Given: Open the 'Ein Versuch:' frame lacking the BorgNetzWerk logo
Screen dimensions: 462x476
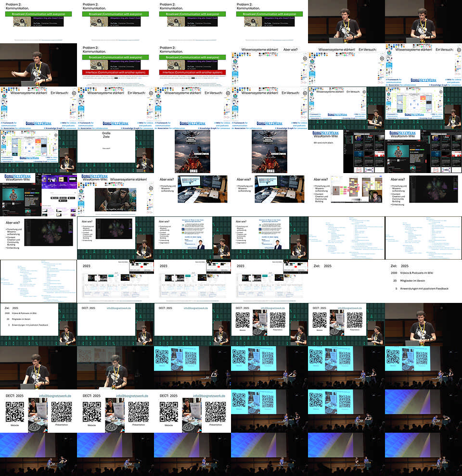Looking at the screenshot, I should pyautogui.click(x=346, y=64).
